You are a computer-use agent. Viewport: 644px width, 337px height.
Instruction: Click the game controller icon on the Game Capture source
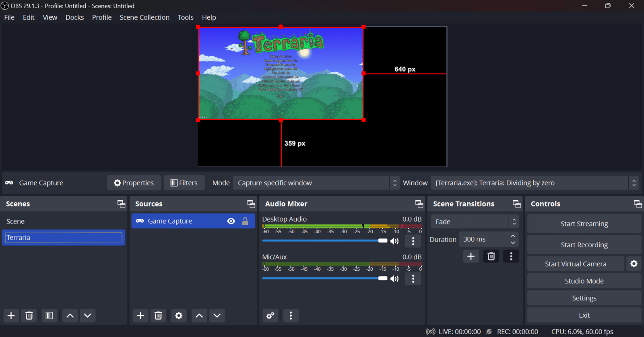[x=140, y=221]
